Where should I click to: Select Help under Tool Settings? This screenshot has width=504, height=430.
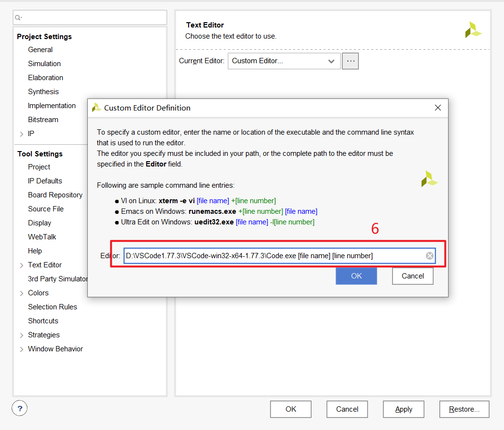pyautogui.click(x=35, y=251)
